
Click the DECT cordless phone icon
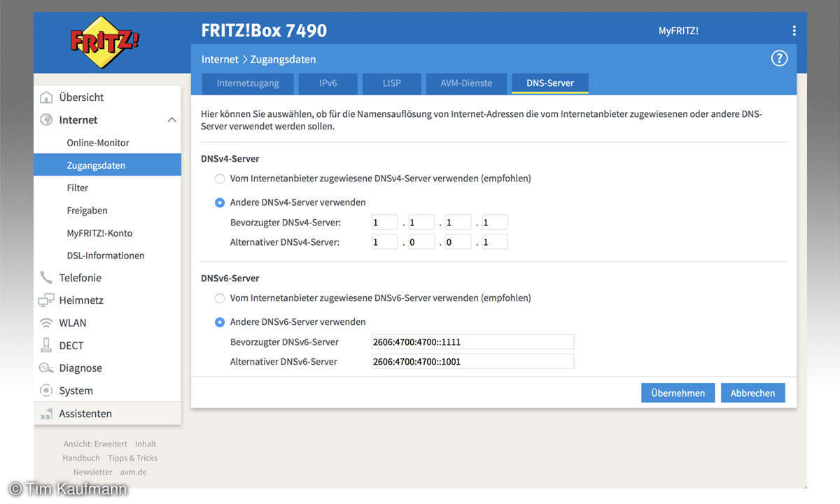point(46,345)
